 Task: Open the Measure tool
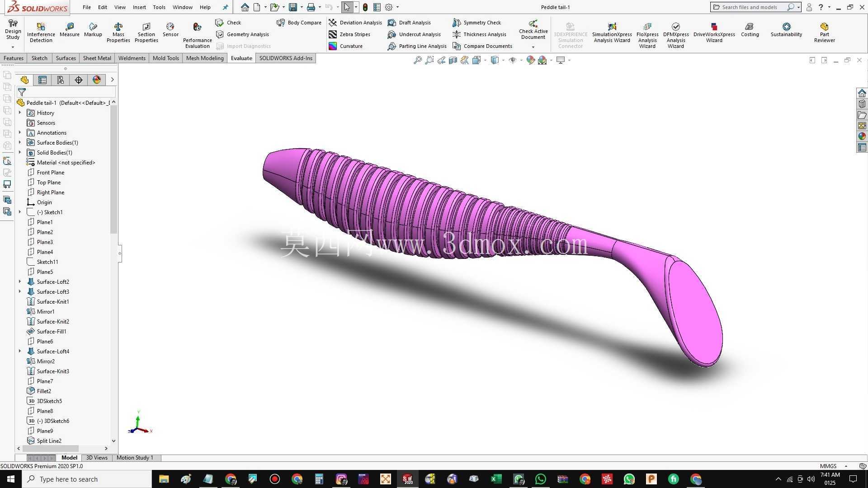tap(69, 30)
